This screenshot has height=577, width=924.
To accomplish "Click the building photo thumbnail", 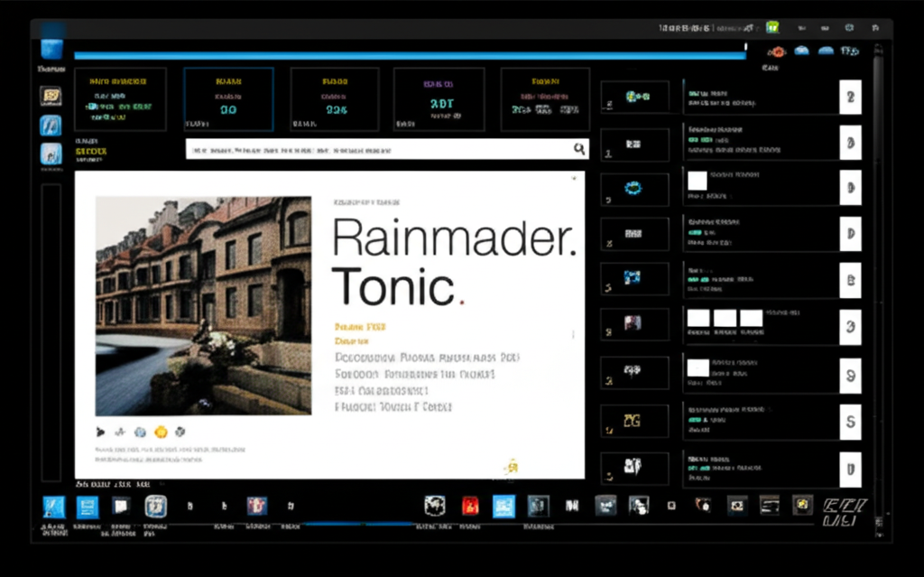I will (x=203, y=306).
